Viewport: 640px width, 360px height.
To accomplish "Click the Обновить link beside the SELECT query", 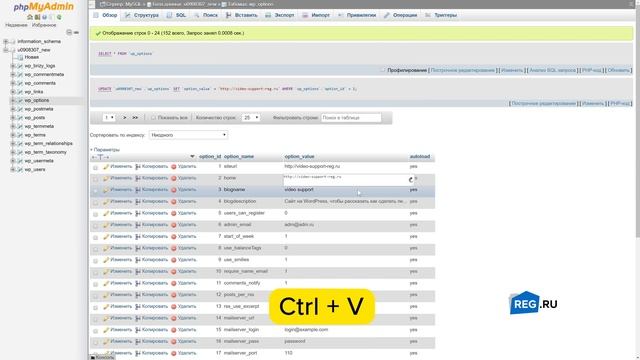I will 618,70.
